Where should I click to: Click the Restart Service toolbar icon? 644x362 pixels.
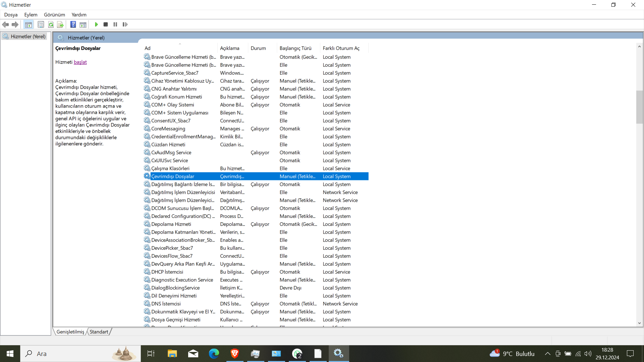125,24
